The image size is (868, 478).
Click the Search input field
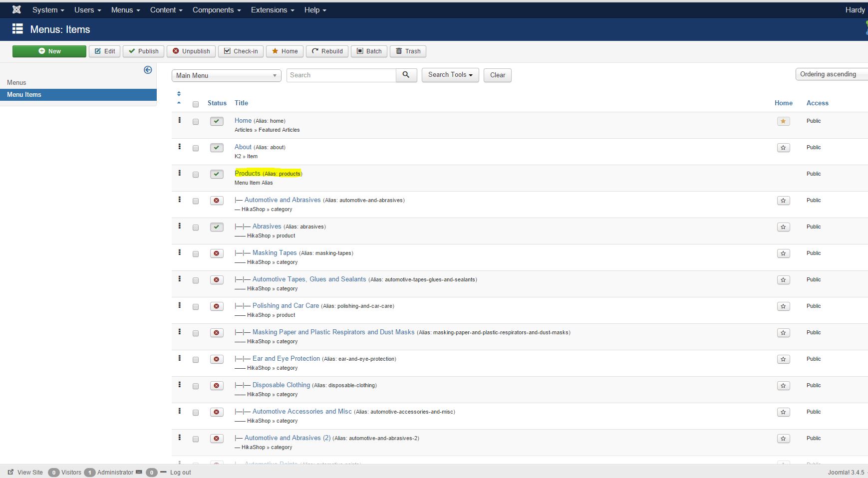click(341, 75)
